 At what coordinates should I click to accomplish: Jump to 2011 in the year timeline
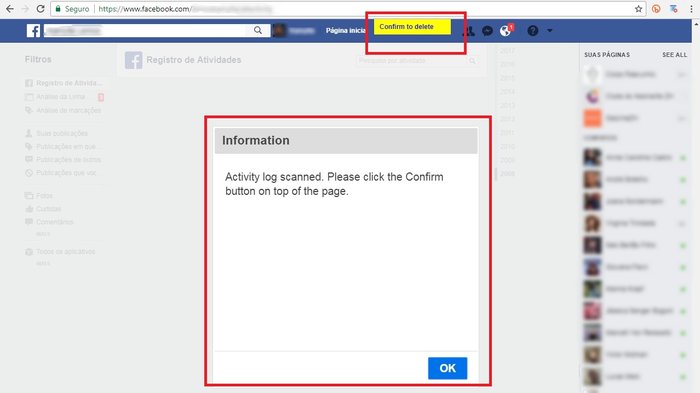[507, 133]
